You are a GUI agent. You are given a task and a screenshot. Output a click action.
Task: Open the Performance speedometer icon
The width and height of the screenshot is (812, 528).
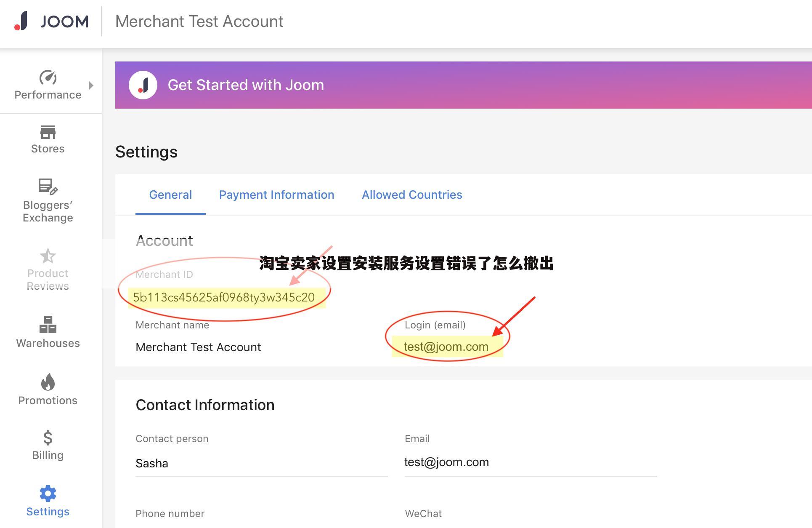coord(48,77)
